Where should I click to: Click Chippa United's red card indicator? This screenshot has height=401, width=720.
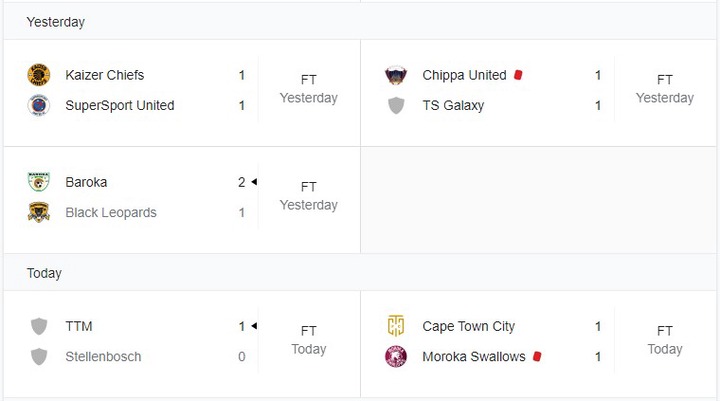click(518, 75)
